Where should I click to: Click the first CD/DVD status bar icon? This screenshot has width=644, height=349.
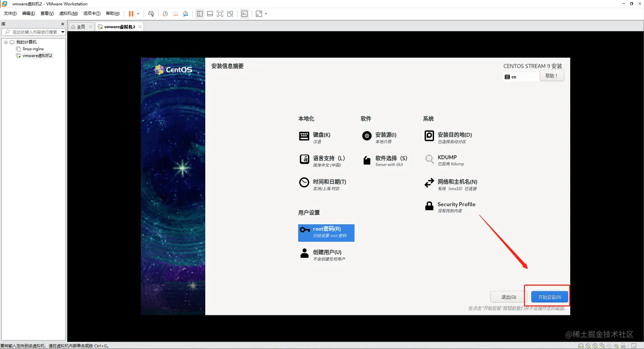(x=588, y=346)
